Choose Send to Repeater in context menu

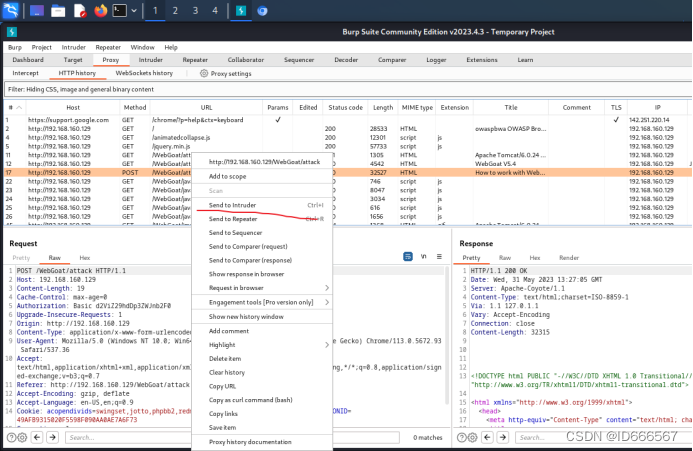tap(262, 219)
